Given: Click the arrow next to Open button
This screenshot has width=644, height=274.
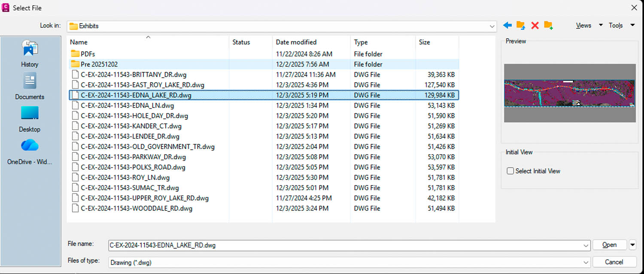Looking at the screenshot, I should (632, 245).
